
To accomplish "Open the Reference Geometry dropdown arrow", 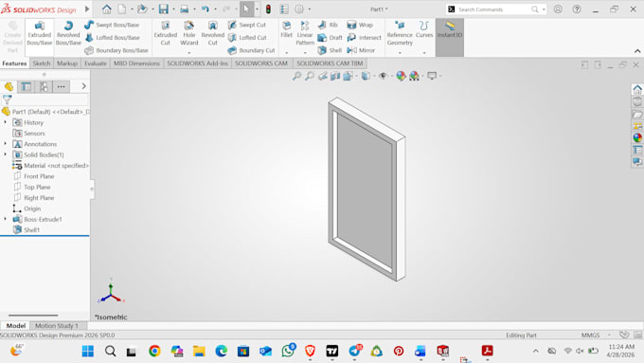I will [x=400, y=53].
